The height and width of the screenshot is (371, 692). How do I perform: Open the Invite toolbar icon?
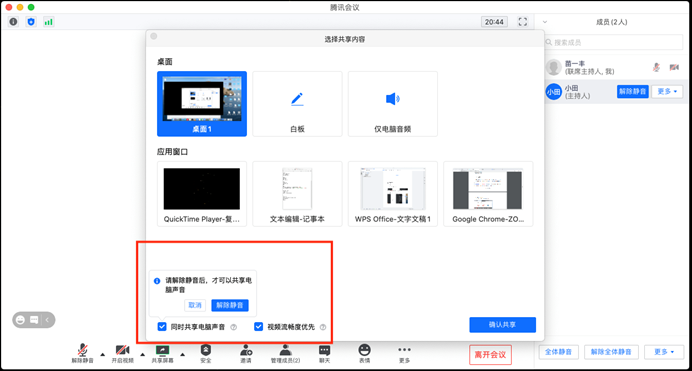(x=246, y=353)
